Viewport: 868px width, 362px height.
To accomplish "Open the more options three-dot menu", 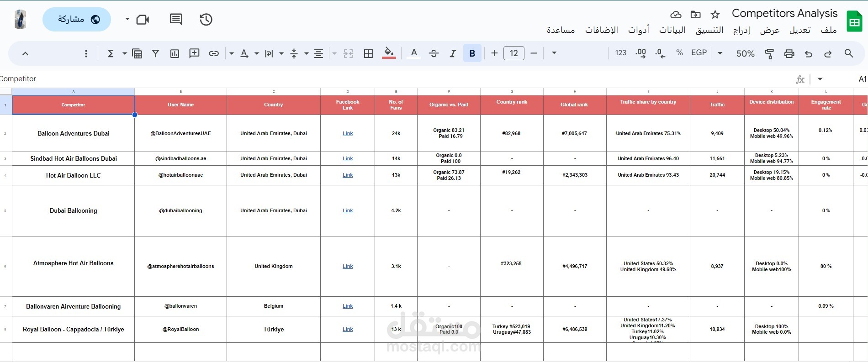I will (86, 53).
